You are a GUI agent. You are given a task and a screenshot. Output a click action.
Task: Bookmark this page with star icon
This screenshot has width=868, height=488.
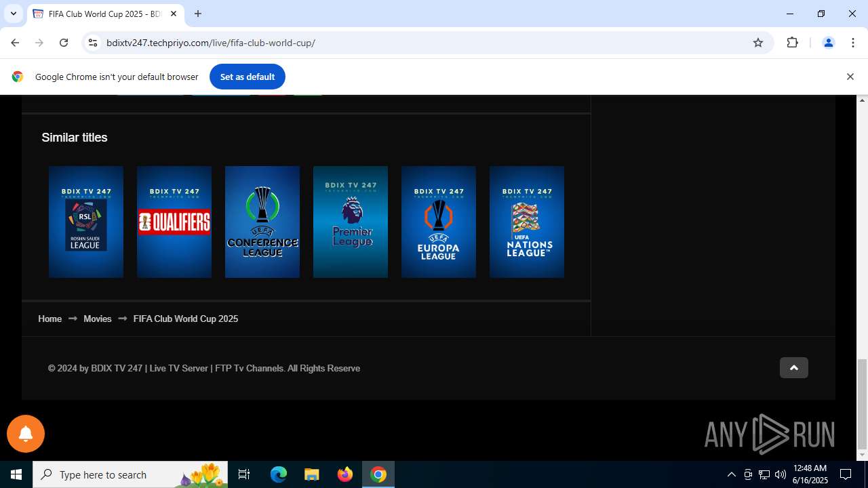(x=758, y=43)
